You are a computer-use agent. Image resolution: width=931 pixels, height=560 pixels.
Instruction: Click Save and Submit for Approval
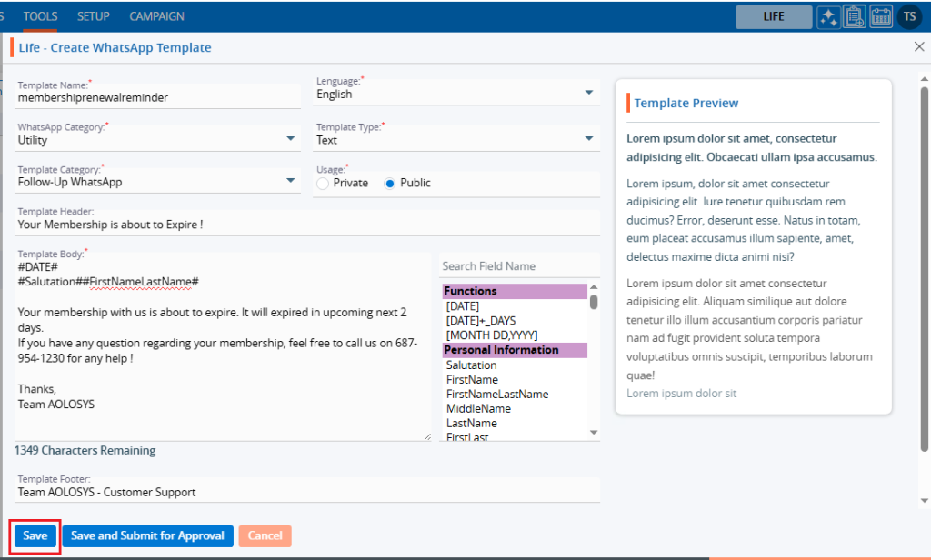tap(147, 536)
